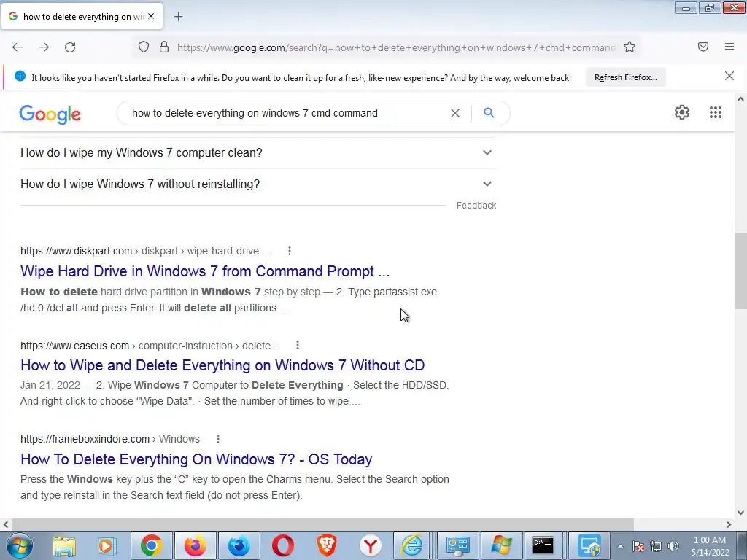The width and height of the screenshot is (747, 560).
Task: Dismiss the Firefox notification bar
Action: 729,76
